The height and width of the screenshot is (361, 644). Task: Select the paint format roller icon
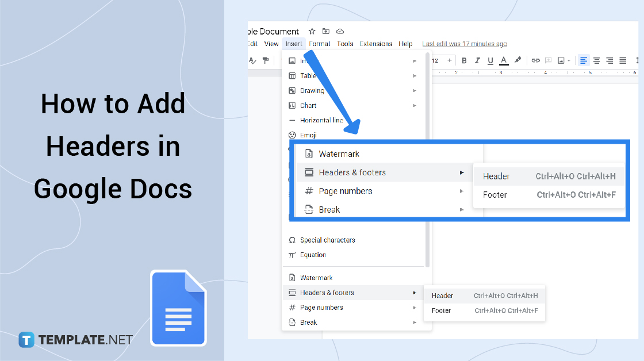point(266,61)
